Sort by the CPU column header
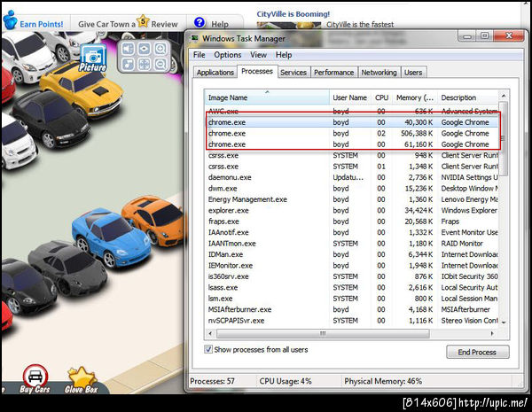 (381, 97)
